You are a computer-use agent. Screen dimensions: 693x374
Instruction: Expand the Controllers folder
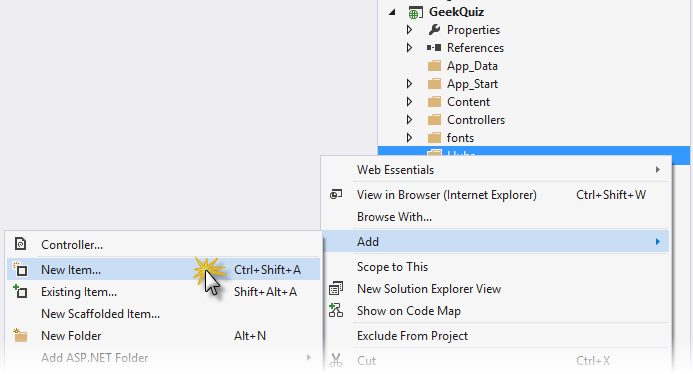409,119
